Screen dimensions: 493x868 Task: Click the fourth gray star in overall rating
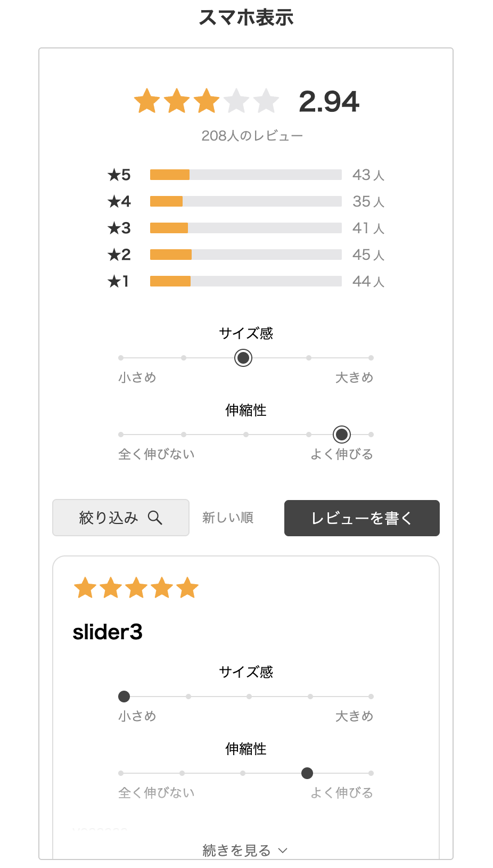click(236, 101)
